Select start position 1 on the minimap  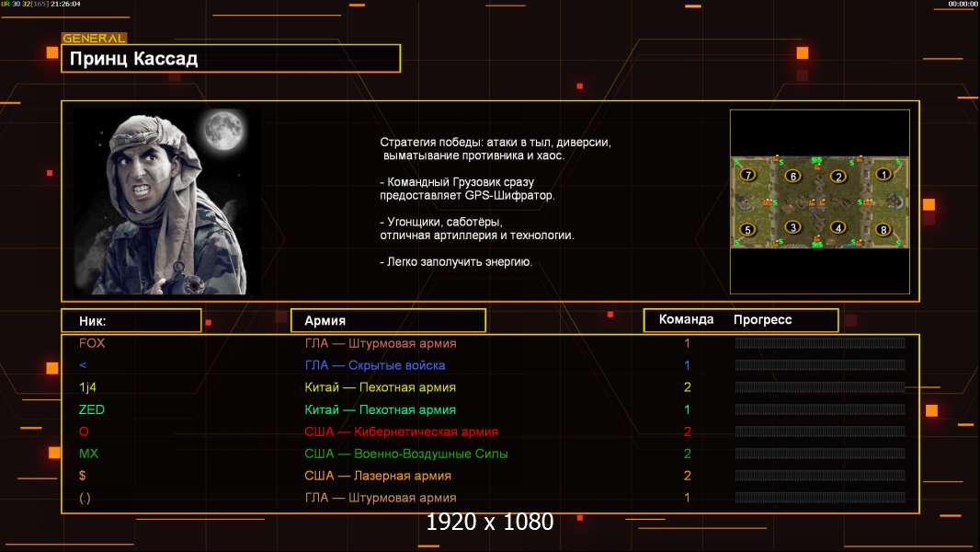[883, 175]
